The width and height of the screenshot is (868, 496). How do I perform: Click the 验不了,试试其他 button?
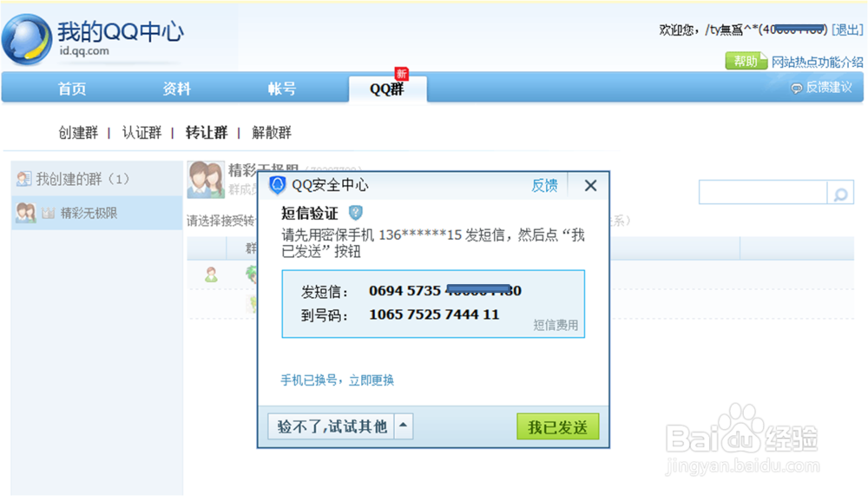[x=332, y=427]
